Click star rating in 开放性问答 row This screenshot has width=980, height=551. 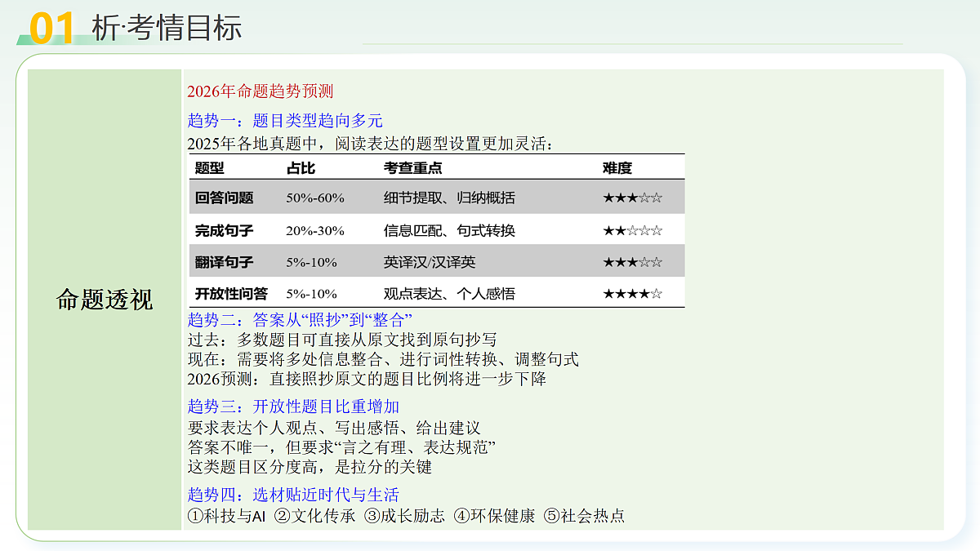pos(633,293)
